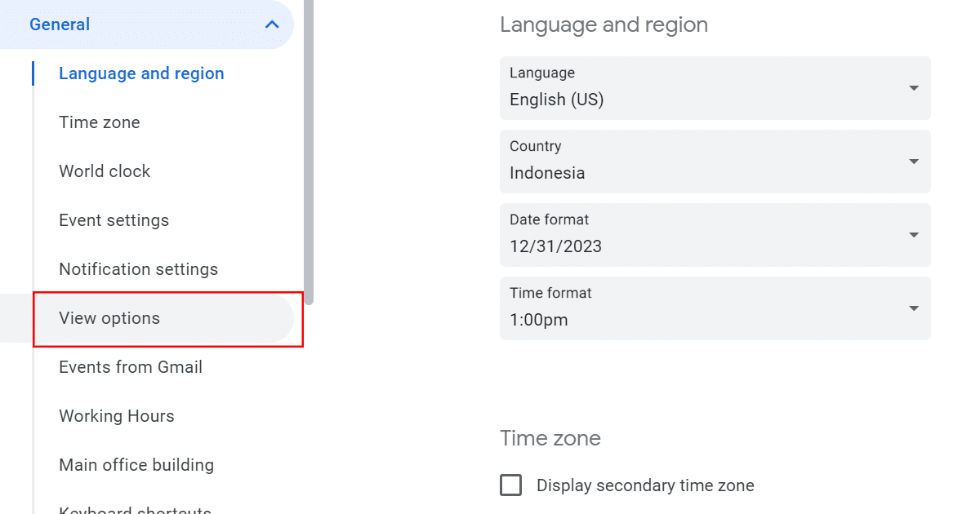Go to Events from Gmail
980x514 pixels.
[x=131, y=367]
